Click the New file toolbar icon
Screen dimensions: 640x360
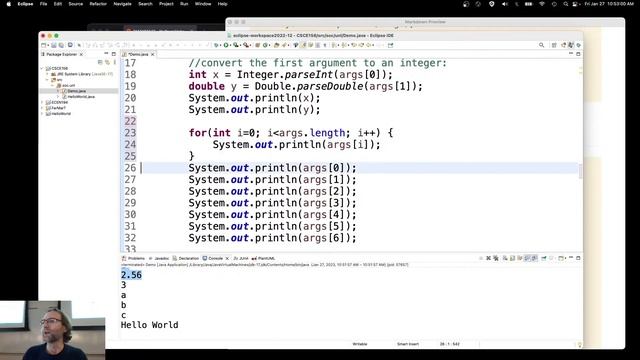click(44, 45)
